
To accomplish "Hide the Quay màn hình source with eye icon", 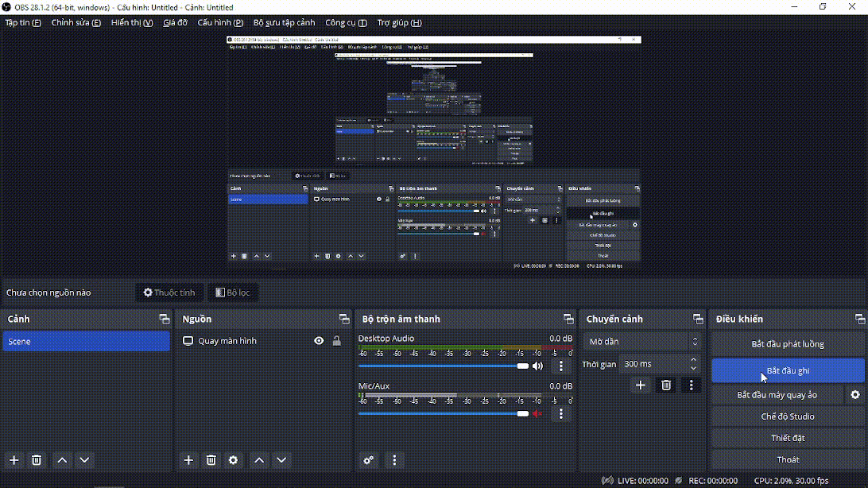I will 319,341.
